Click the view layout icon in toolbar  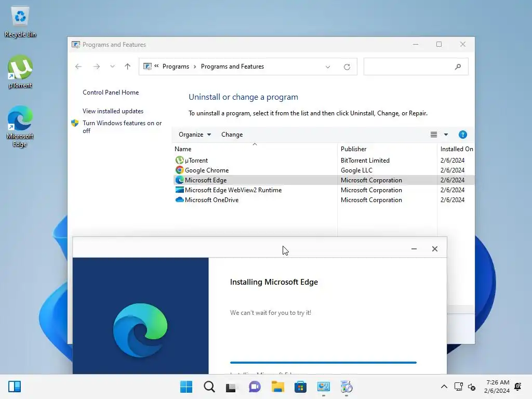pyautogui.click(x=434, y=135)
